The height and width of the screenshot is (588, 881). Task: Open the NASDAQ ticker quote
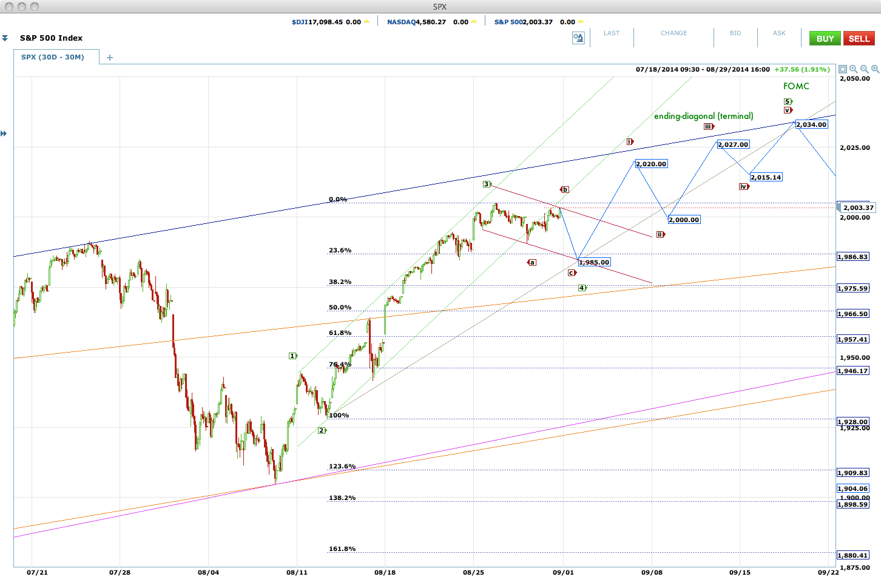[428, 22]
